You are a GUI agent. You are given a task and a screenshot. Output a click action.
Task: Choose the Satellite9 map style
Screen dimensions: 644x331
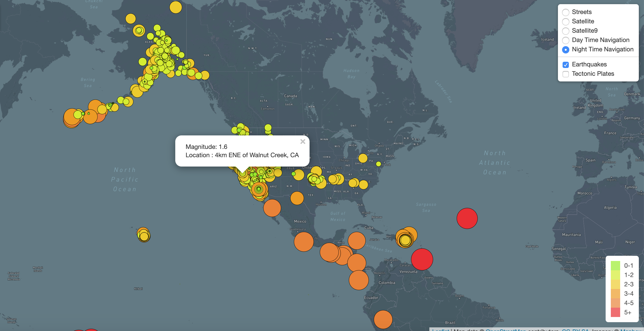click(x=566, y=31)
